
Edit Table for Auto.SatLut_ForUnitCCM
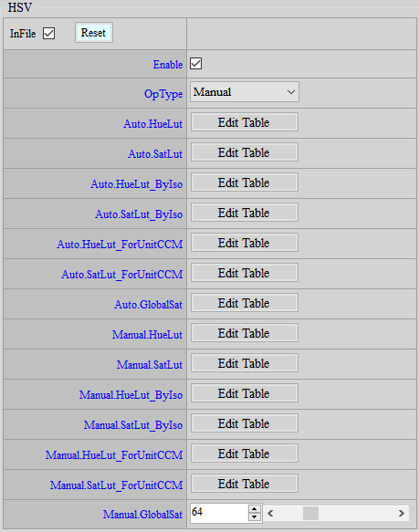(245, 273)
